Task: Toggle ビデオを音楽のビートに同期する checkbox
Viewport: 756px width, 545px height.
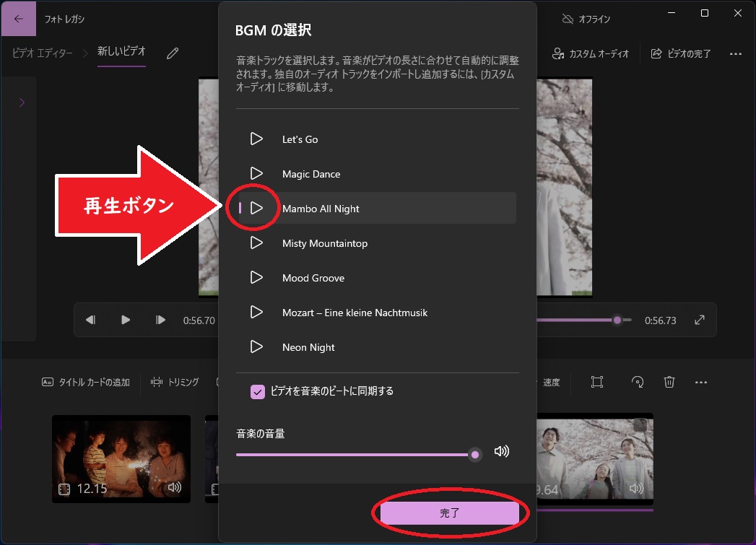Action: pos(258,392)
